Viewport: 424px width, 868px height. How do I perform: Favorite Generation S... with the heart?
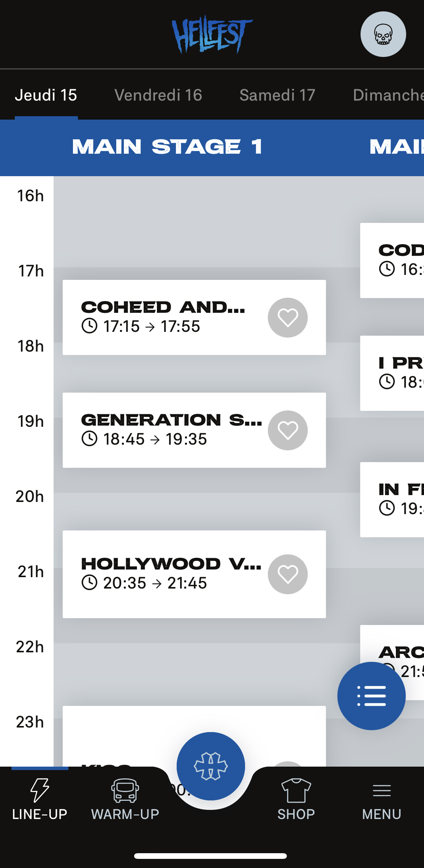click(x=288, y=430)
